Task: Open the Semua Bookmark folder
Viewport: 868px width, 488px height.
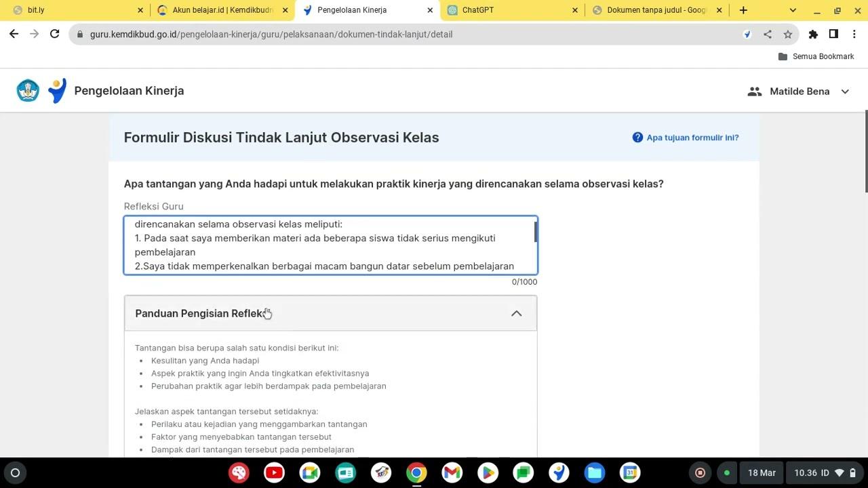Action: tap(816, 56)
